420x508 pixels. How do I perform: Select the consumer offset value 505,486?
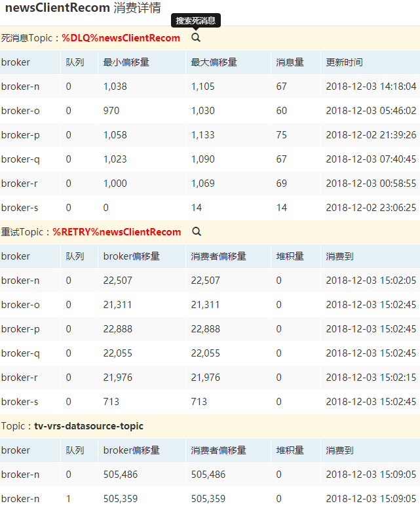(x=208, y=475)
